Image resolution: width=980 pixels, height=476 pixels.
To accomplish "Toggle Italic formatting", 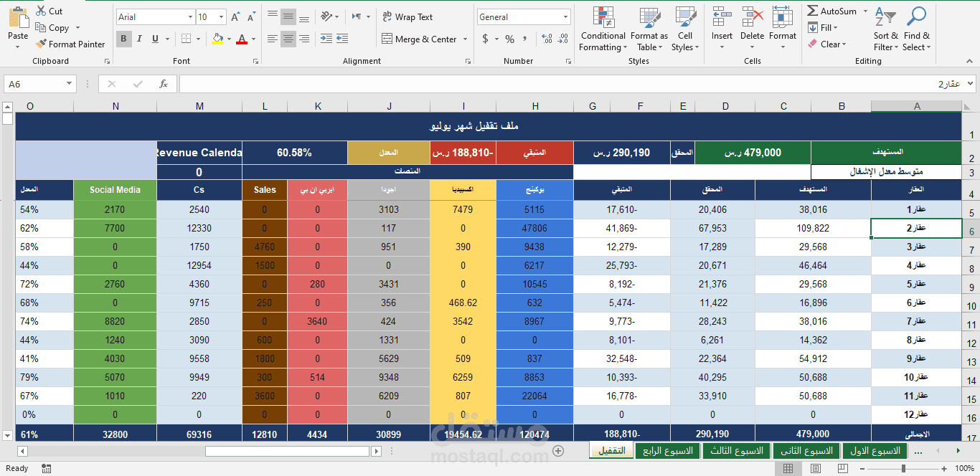I will click(140, 39).
